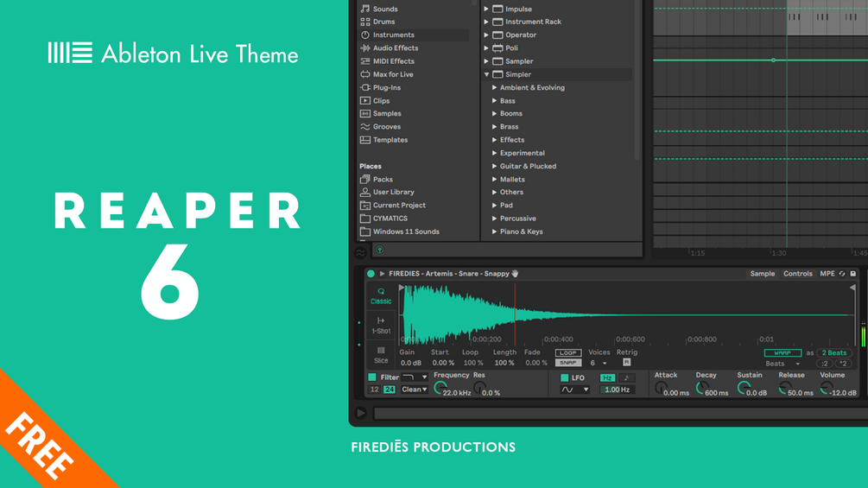Select 1-Shot playback mode
The height and width of the screenshot is (488, 868).
coord(381,326)
